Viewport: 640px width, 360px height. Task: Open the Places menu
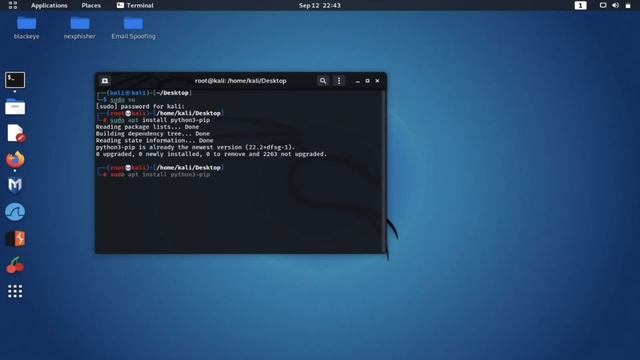(x=91, y=5)
